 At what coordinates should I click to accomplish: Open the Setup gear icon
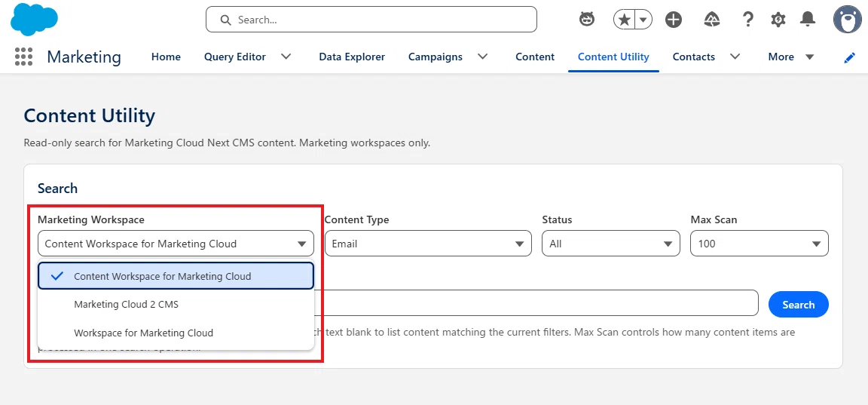tap(778, 20)
